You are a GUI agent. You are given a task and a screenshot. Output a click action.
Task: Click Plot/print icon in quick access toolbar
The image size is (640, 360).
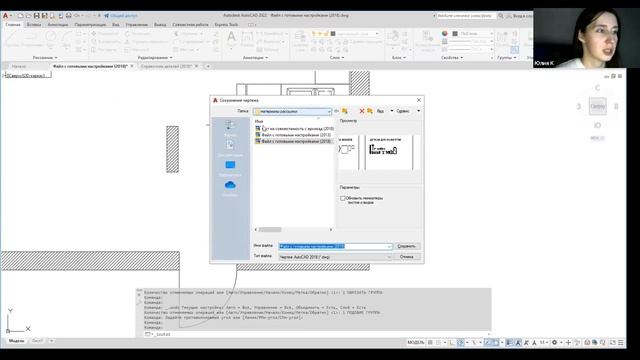point(69,16)
